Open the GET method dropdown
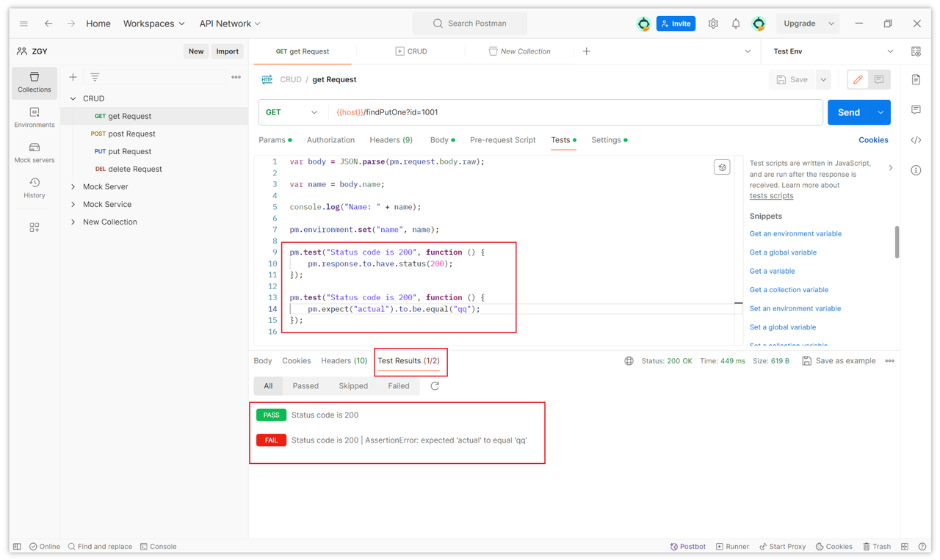The width and height of the screenshot is (940, 560). tap(292, 112)
